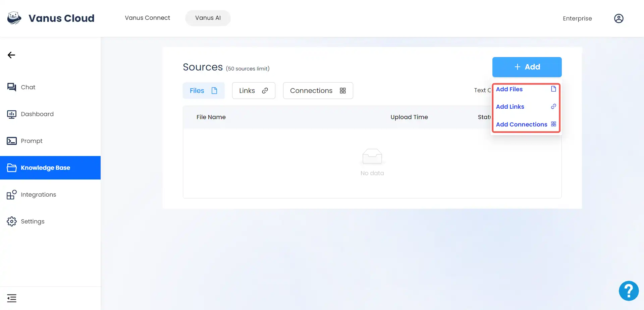Click the document icon beside Add Files
The image size is (644, 310).
(553, 89)
